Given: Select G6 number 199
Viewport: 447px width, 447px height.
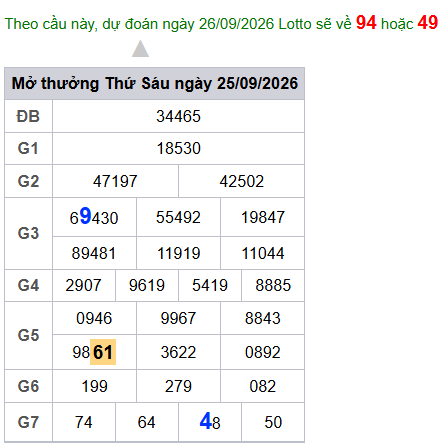Looking at the screenshot, I should point(94,386).
